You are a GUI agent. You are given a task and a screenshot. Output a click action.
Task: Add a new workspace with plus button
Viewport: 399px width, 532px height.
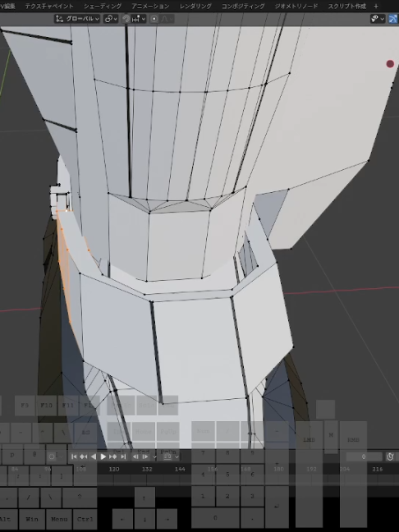376,6
